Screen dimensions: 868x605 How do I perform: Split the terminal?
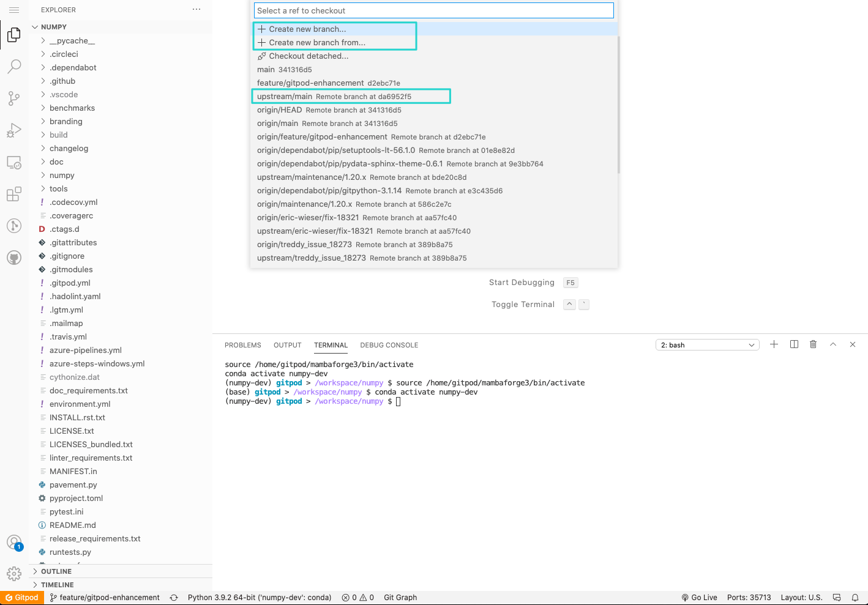[x=794, y=344]
